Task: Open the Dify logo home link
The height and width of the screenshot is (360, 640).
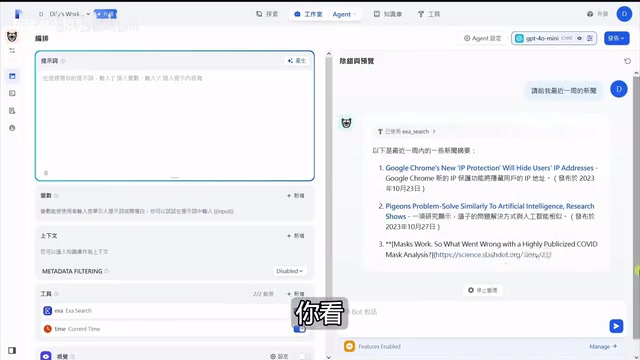Action: click(17, 14)
